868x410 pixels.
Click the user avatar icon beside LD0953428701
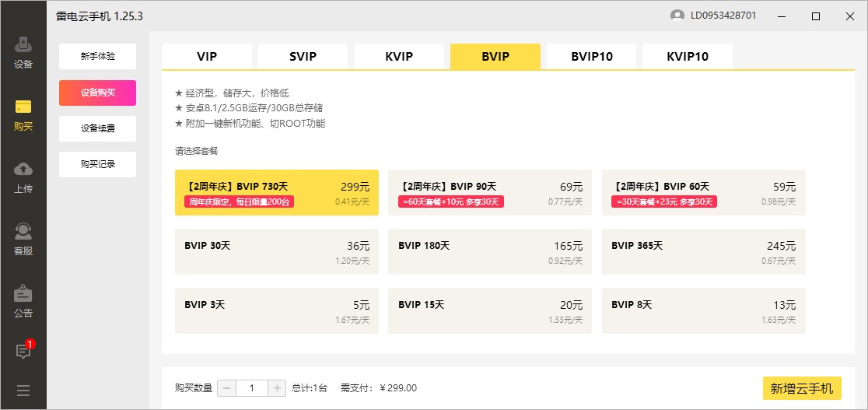(x=677, y=16)
